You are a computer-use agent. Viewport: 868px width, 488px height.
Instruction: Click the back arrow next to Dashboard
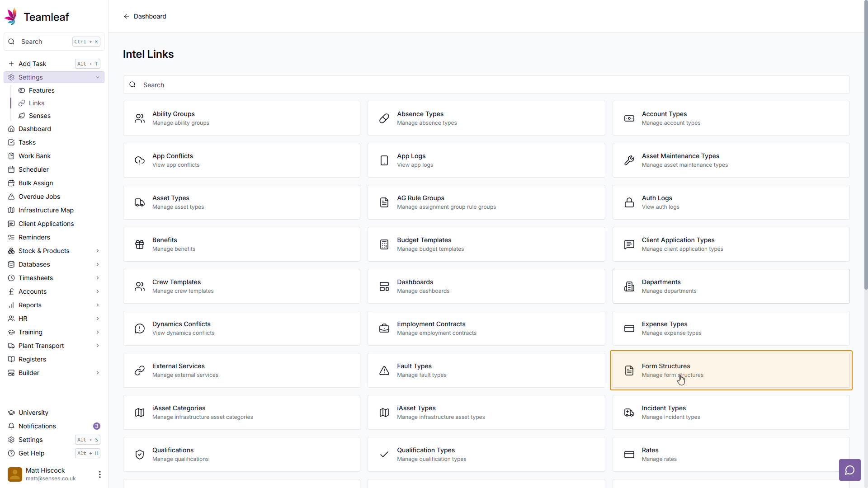(127, 16)
